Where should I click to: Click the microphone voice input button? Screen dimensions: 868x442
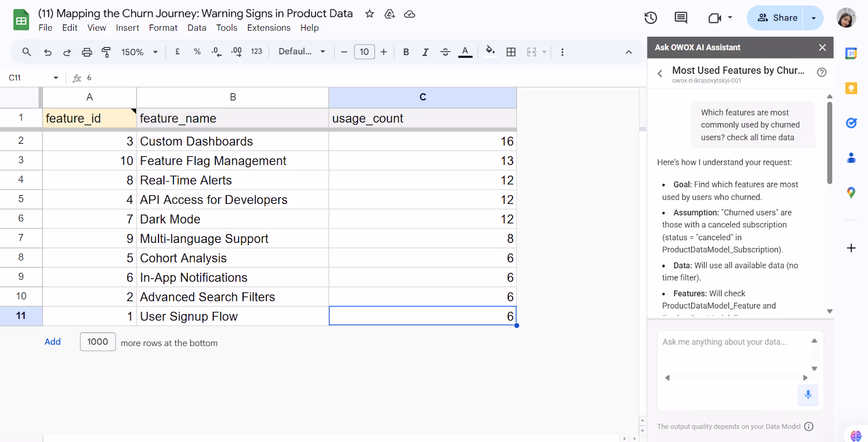(x=808, y=394)
